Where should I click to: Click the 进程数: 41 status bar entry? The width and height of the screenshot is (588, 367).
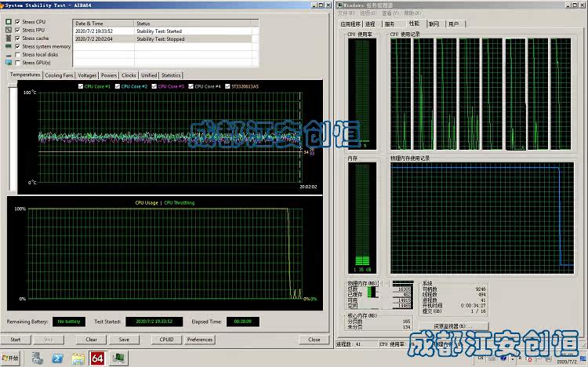tap(348, 344)
